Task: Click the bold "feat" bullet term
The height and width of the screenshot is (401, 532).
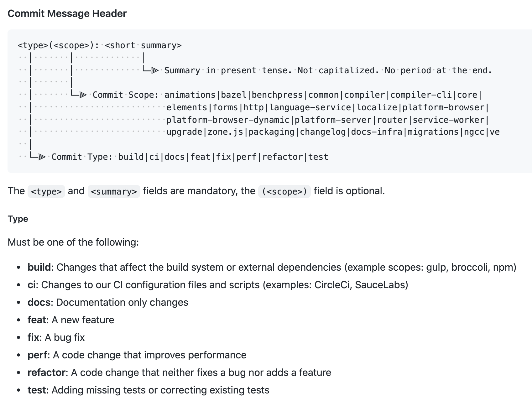Action: pos(37,320)
